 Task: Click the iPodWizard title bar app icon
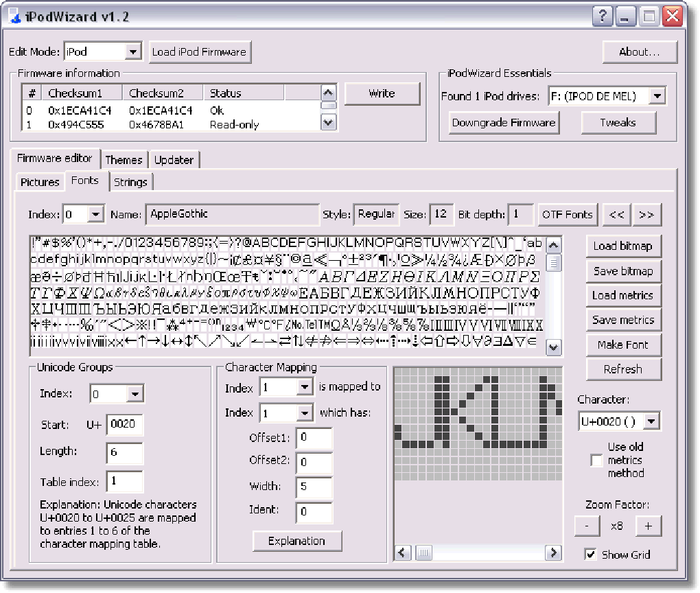15,17
